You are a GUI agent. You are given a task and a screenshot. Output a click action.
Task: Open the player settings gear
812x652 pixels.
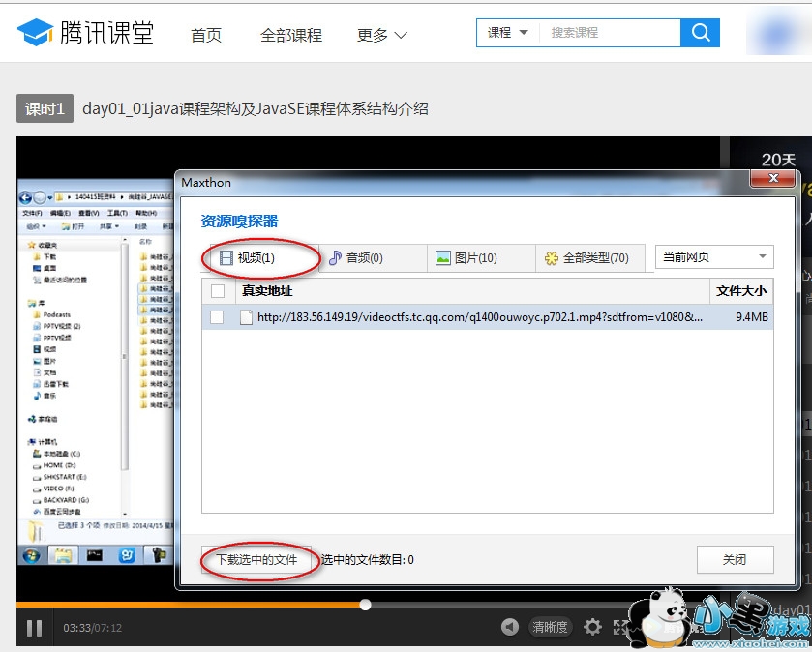click(x=592, y=627)
